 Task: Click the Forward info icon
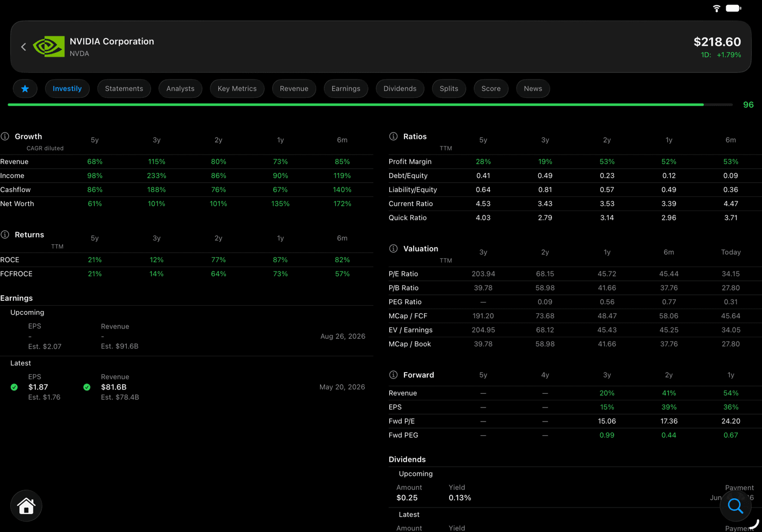pos(394,375)
